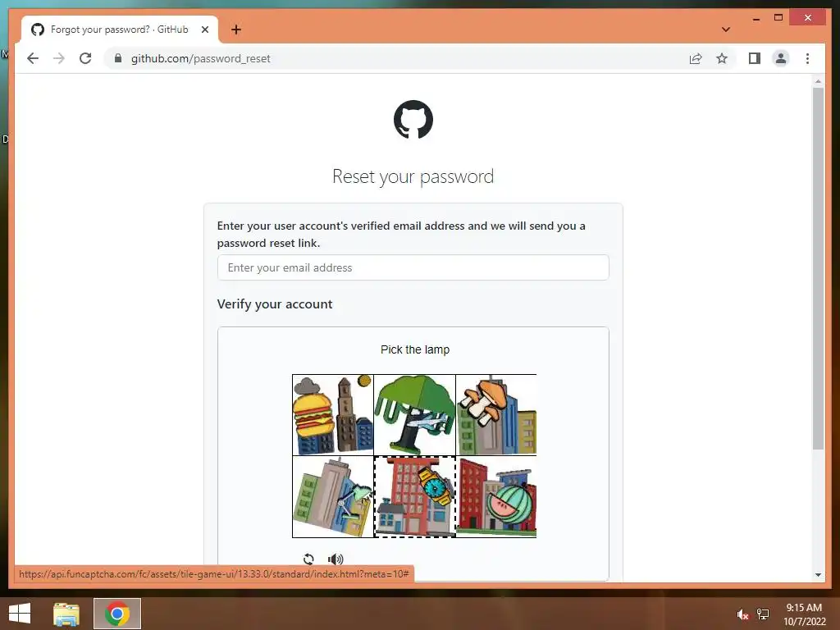Open the clock showing 9:15 AM
The width and height of the screenshot is (840, 630).
click(x=804, y=614)
